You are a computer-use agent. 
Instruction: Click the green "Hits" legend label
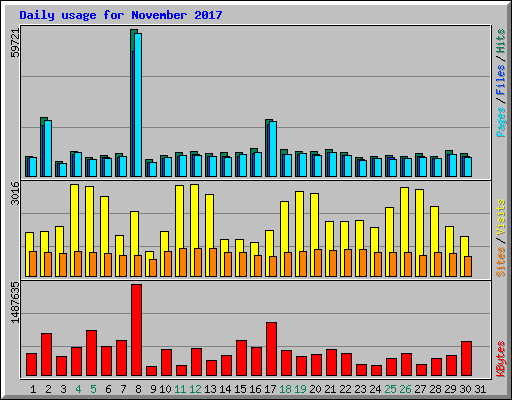pos(501,41)
